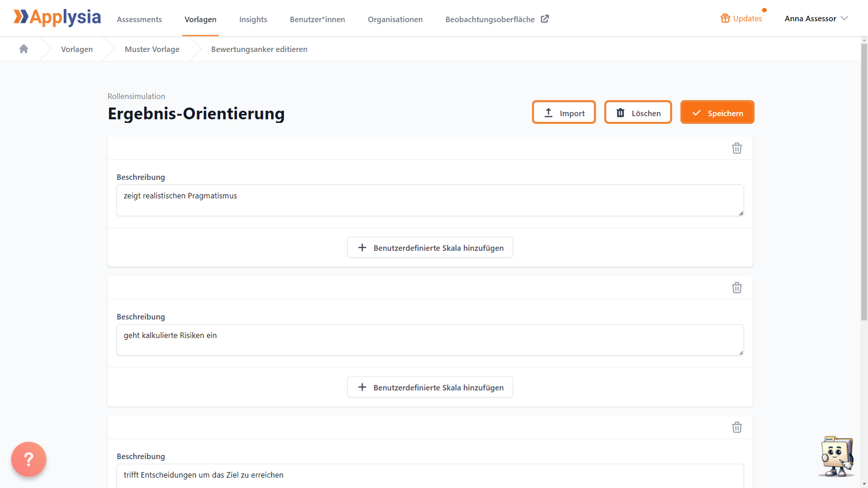
Task: Click the Applysia logo
Action: [x=57, y=18]
